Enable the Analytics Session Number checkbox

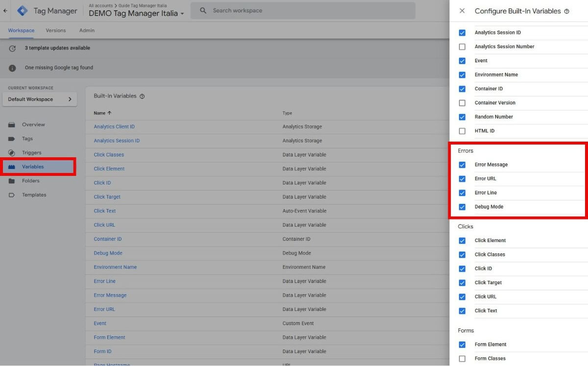click(462, 47)
